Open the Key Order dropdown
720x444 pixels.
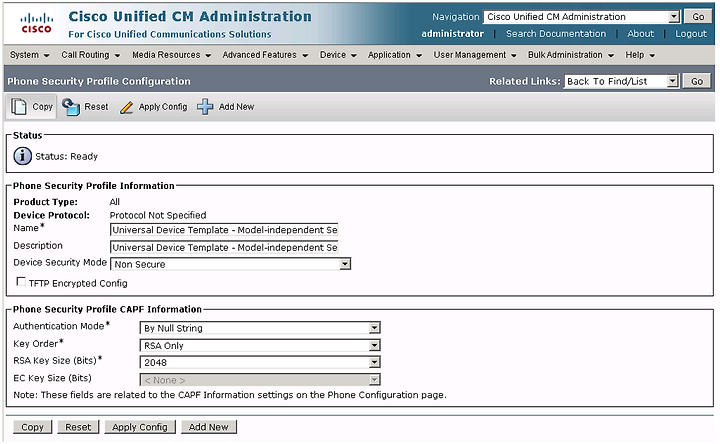tap(260, 345)
